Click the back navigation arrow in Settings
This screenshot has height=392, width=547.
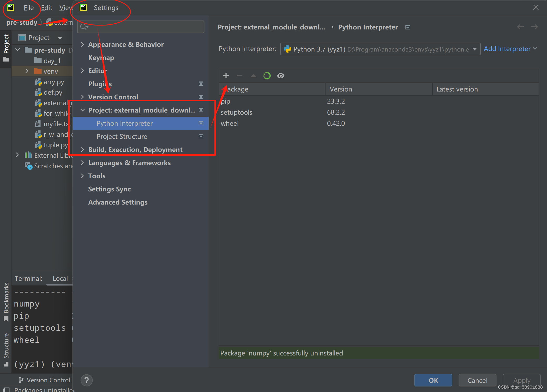[x=520, y=27]
